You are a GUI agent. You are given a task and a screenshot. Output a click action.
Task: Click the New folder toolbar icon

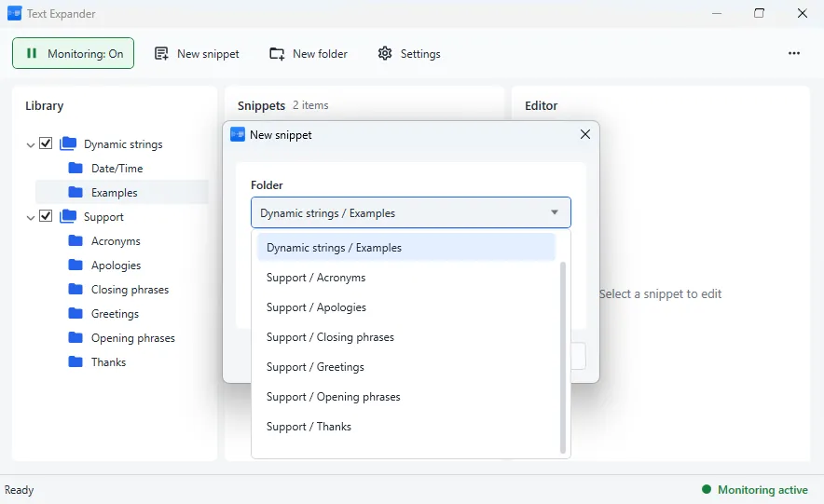coord(277,53)
